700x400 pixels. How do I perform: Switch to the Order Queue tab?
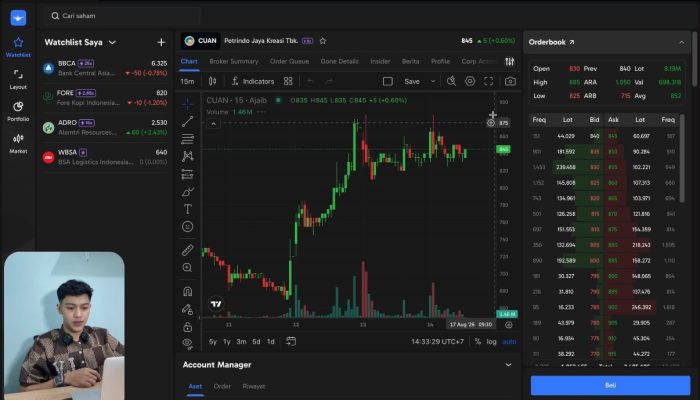point(289,62)
